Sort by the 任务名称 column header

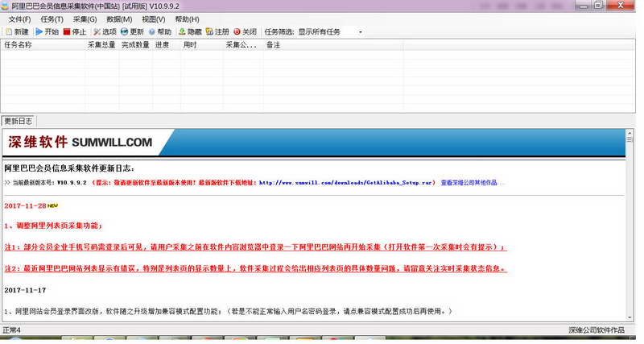point(43,45)
